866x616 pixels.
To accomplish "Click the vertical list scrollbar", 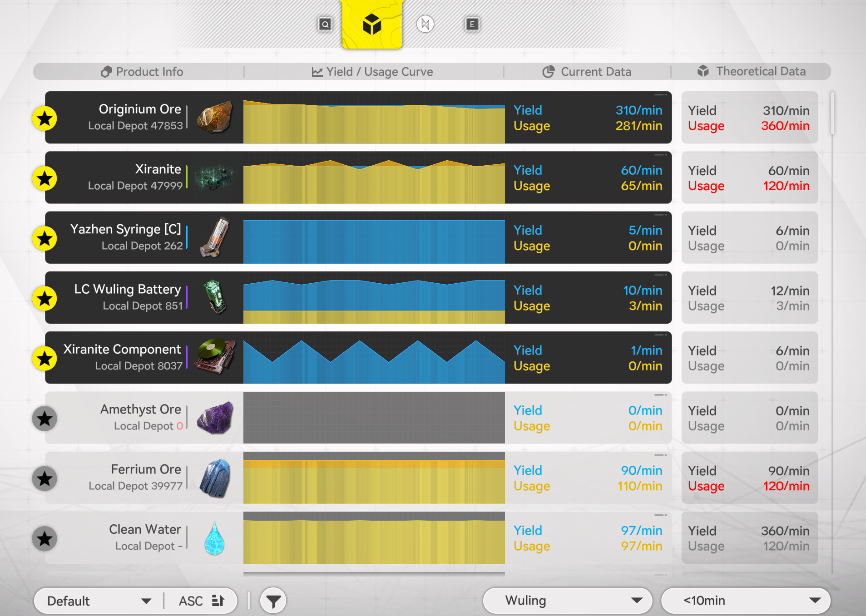I will pyautogui.click(x=832, y=113).
